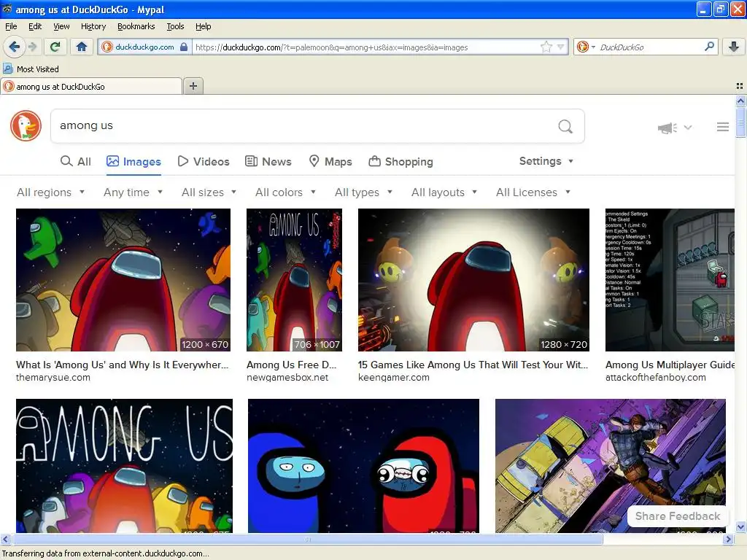Open the Edit menu

tap(35, 26)
